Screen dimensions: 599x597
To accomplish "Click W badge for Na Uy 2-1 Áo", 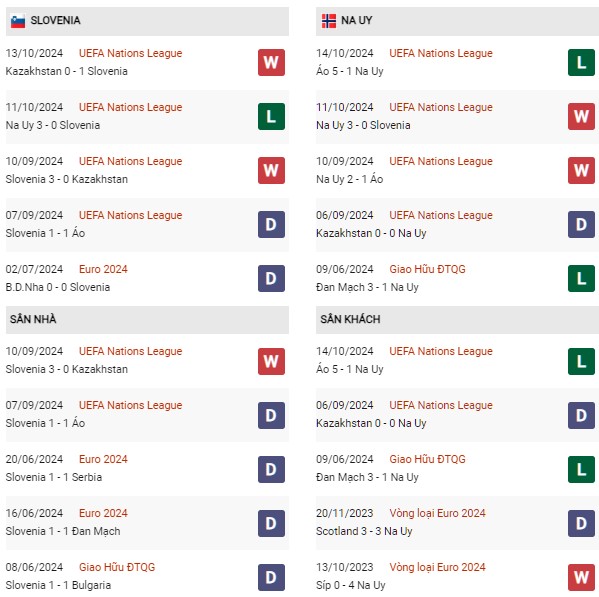I will [x=581, y=170].
